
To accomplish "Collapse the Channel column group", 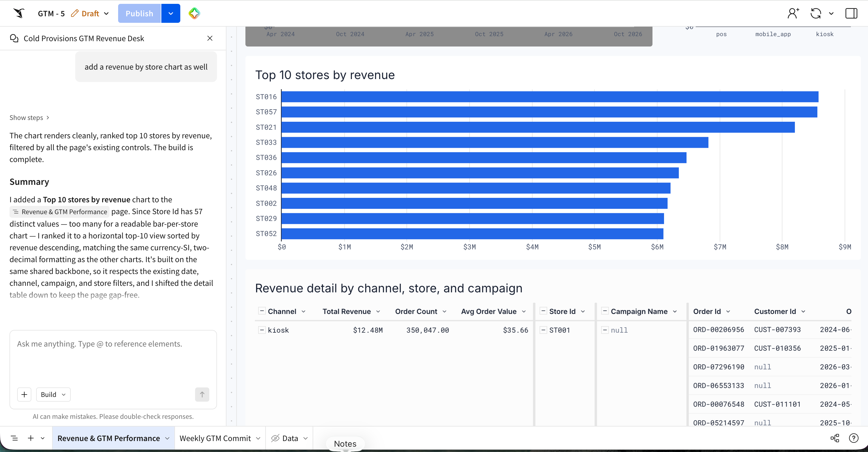I will 261,311.
